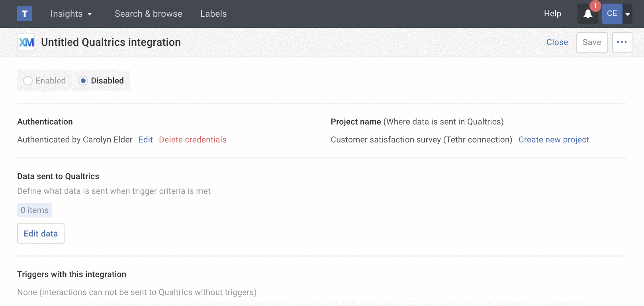Open the notifications bell
This screenshot has height=306, width=644.
tap(587, 14)
